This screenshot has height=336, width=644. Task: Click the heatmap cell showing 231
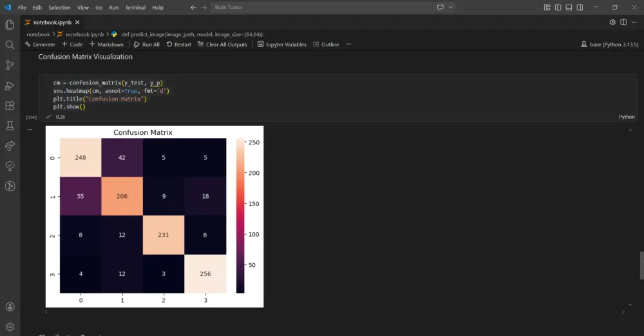164,235
